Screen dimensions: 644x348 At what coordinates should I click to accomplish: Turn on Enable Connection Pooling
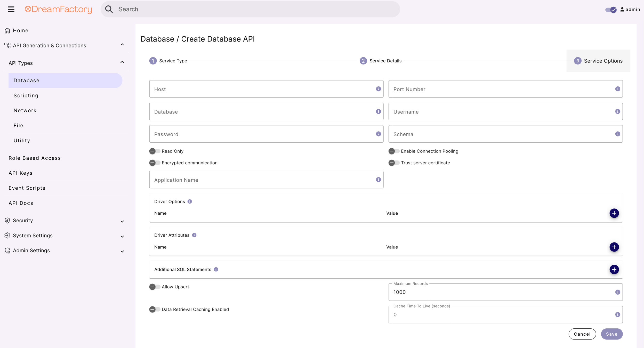tap(393, 151)
